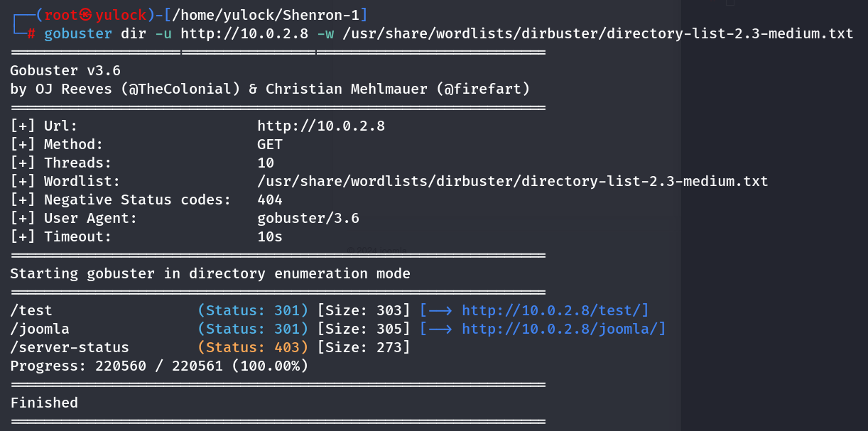Click the Progress 100.00% line

[x=159, y=366]
